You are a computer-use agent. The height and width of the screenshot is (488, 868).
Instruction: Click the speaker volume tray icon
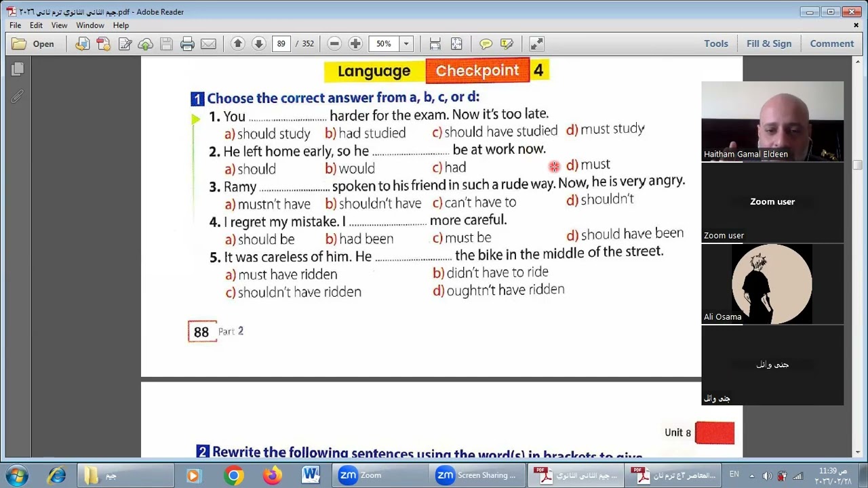[x=767, y=475]
